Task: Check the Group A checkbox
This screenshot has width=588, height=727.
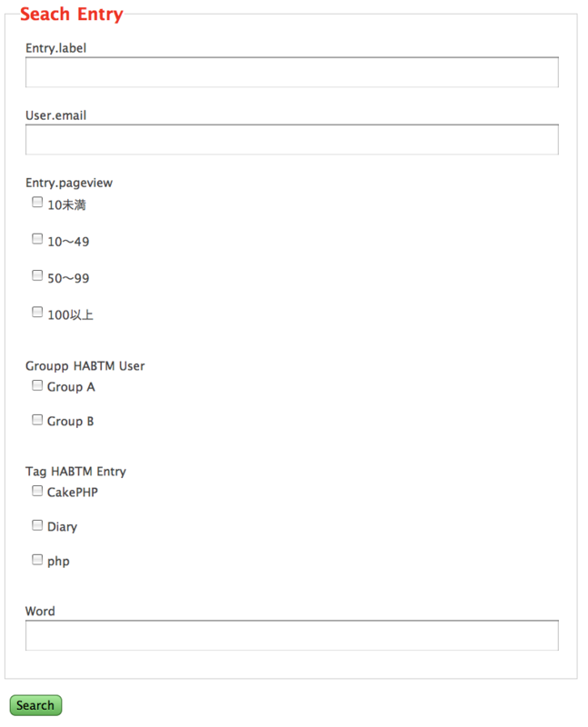Action: pos(37,385)
